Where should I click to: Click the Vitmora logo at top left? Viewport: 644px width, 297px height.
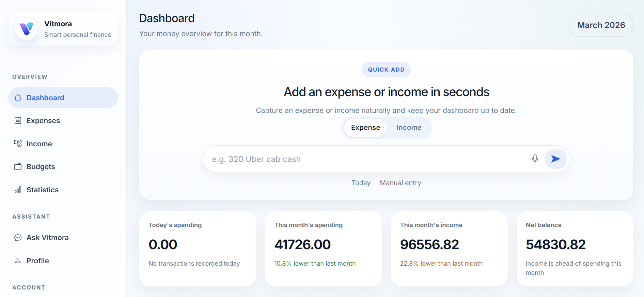tap(26, 29)
